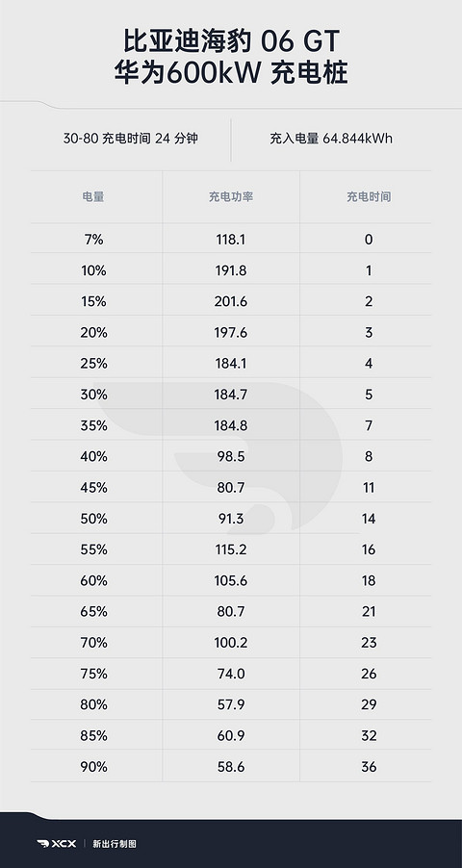Click the 7% battery level row
The width and height of the screenshot is (462, 868).
tap(231, 240)
